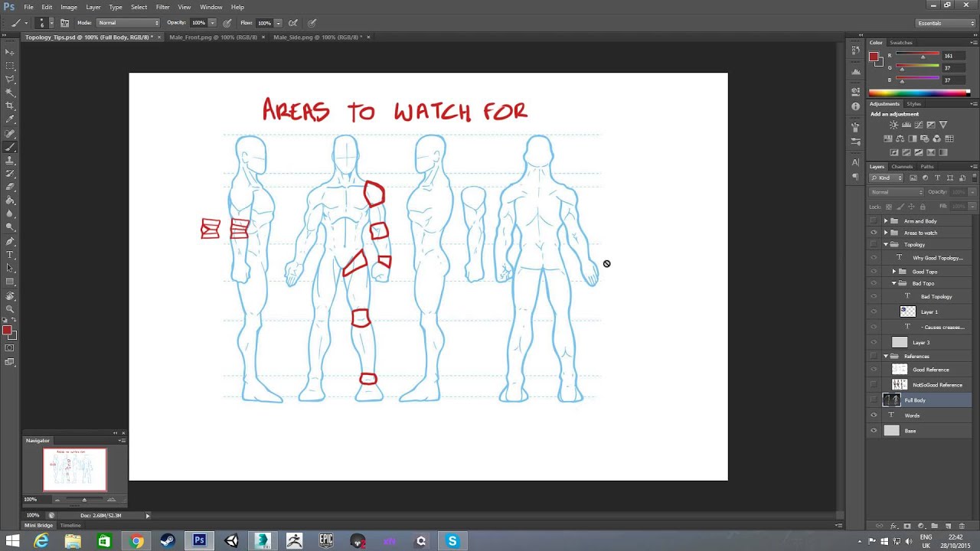The image size is (980, 551).
Task: Create a new layer group folder
Action: [x=934, y=526]
